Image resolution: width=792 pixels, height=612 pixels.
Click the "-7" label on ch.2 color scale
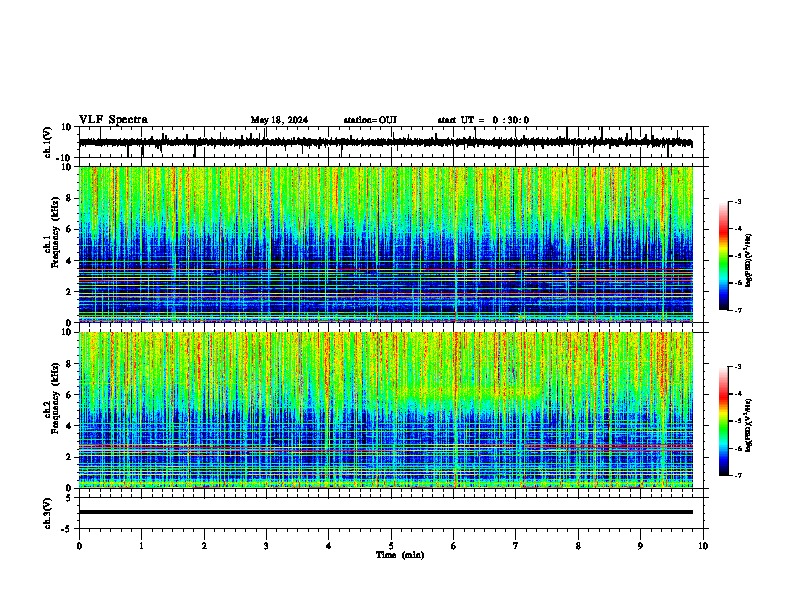tap(738, 475)
